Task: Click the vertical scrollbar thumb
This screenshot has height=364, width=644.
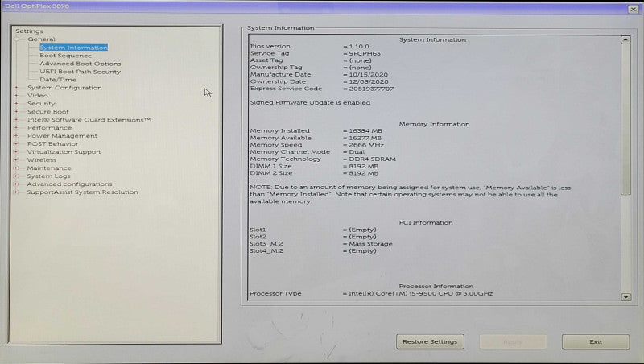Action: pyautogui.click(x=625, y=119)
